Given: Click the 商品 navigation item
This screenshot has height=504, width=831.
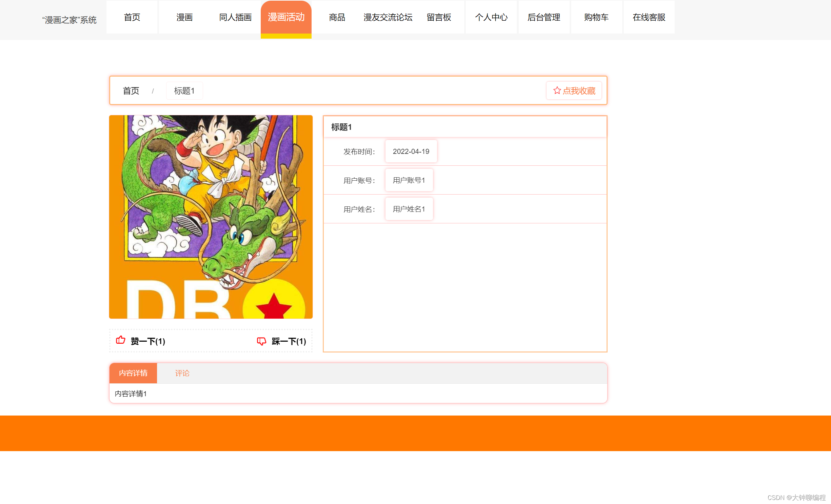Looking at the screenshot, I should click(x=337, y=17).
